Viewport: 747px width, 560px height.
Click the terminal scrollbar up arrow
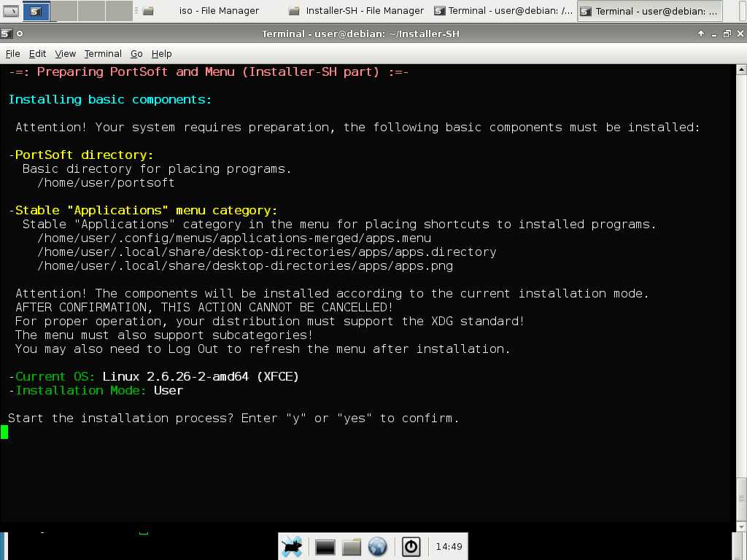pos(741,70)
